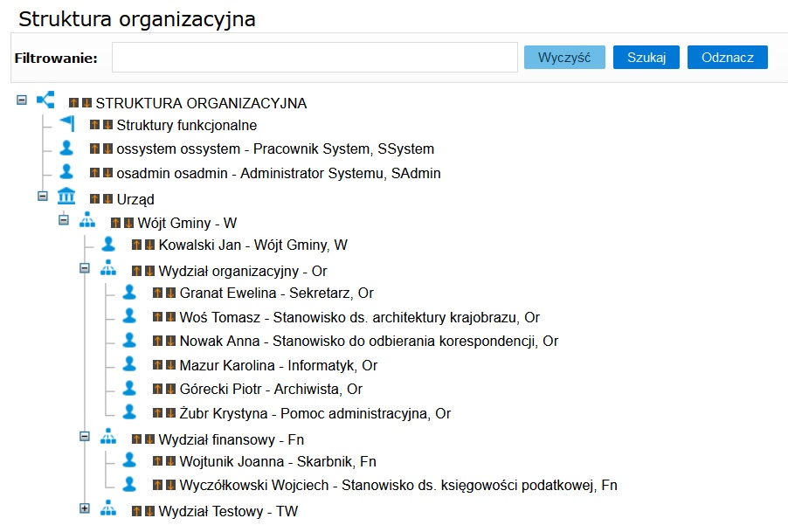Move osadmin osadmin down with arrow icon

click(x=107, y=173)
